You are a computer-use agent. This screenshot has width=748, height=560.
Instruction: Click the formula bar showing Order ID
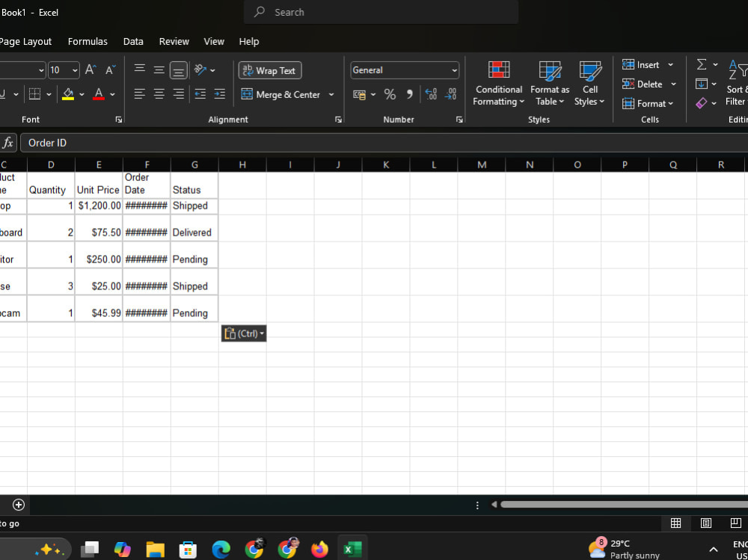384,143
